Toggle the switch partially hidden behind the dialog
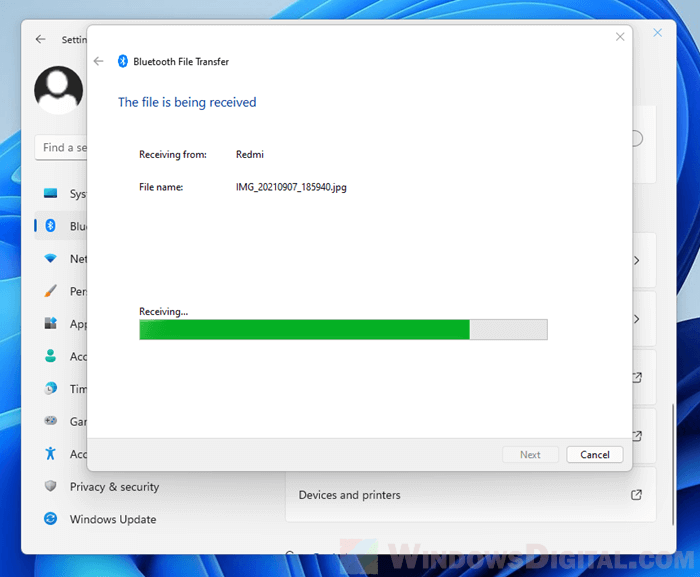 tap(637, 138)
